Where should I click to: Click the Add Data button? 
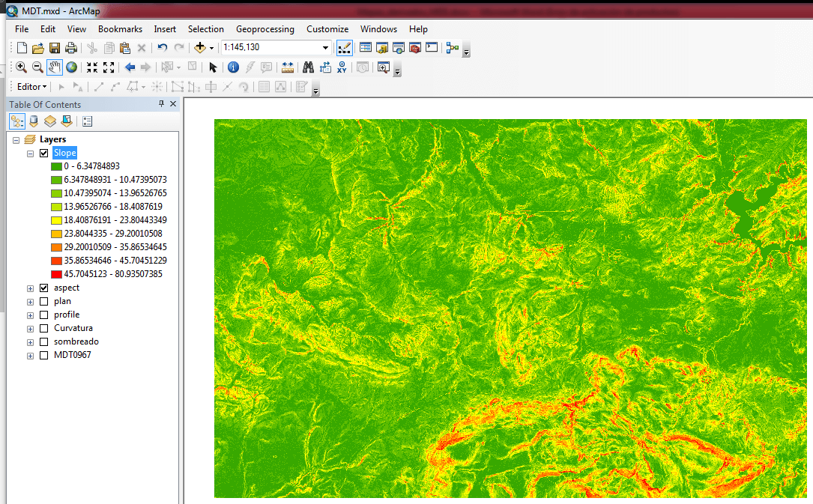coord(200,48)
